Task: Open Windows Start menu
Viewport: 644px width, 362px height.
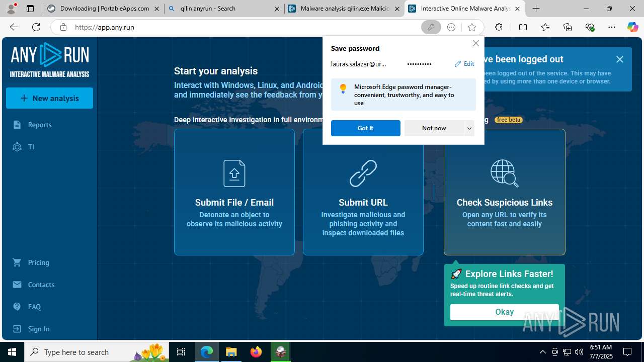Action: coord(12,352)
